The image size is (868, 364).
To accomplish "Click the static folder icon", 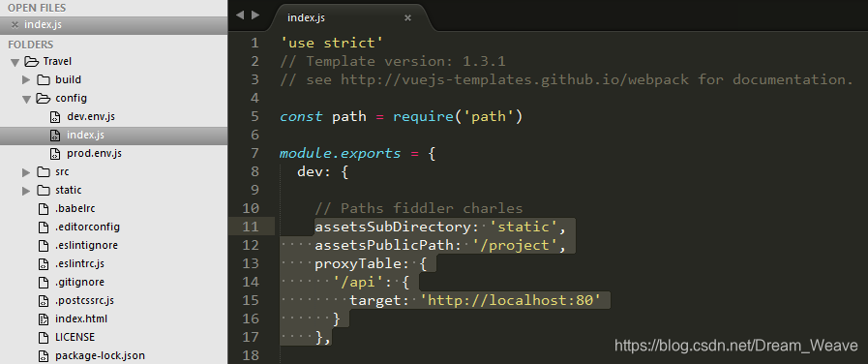I will coord(44,190).
